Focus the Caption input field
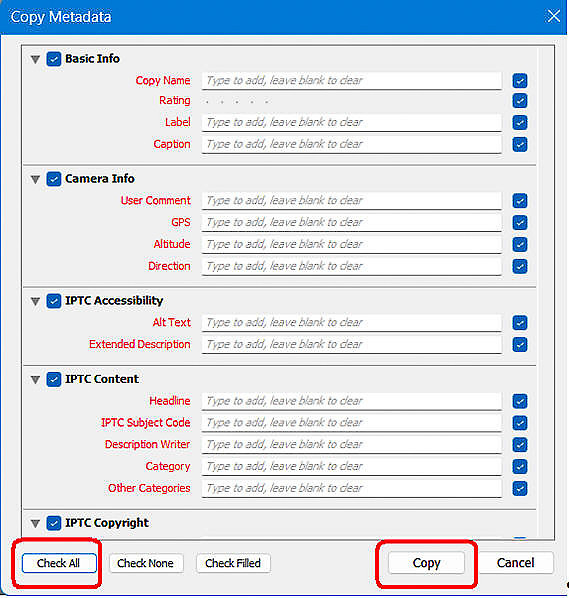This screenshot has height=598, width=569. tap(352, 145)
